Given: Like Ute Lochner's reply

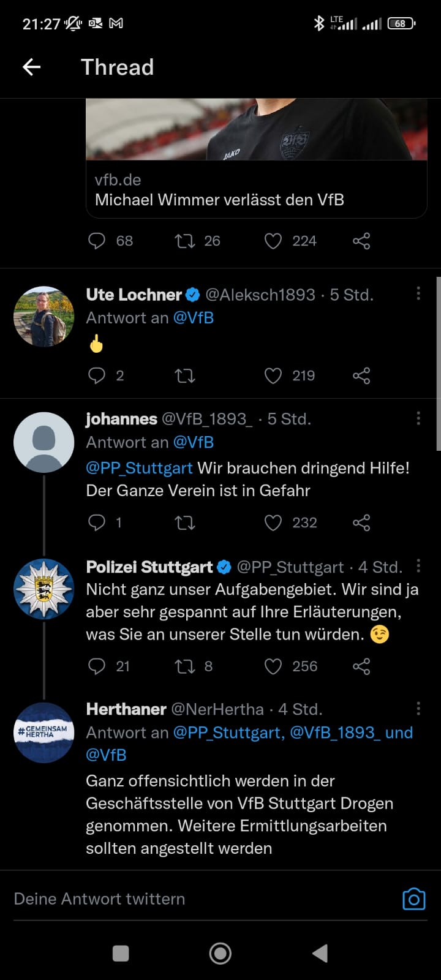Looking at the screenshot, I should point(273,375).
